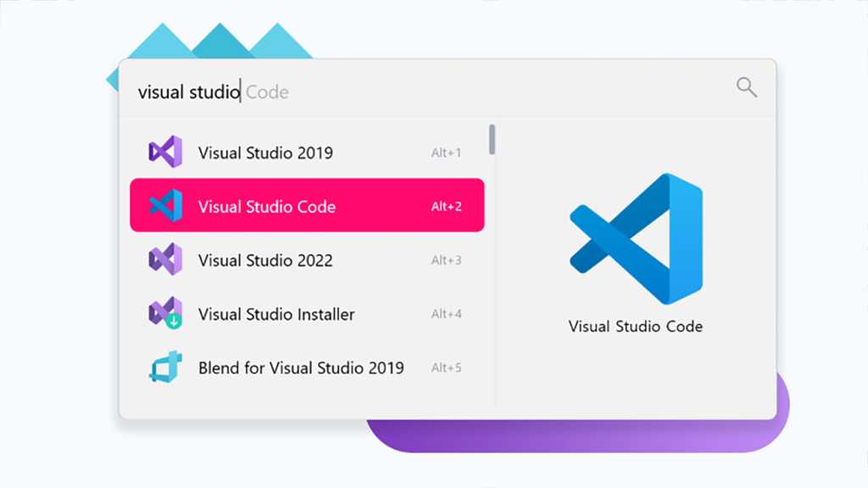Click the Visual Studio 2022 icon
Screen dimensions: 868x488
tap(165, 259)
